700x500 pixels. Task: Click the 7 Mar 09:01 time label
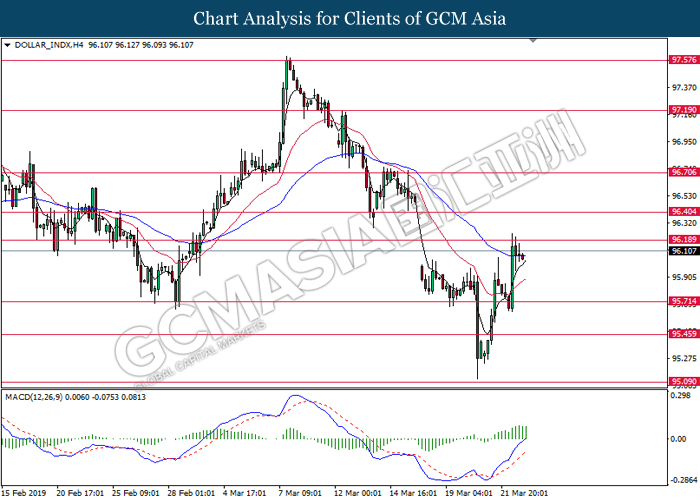[300, 493]
